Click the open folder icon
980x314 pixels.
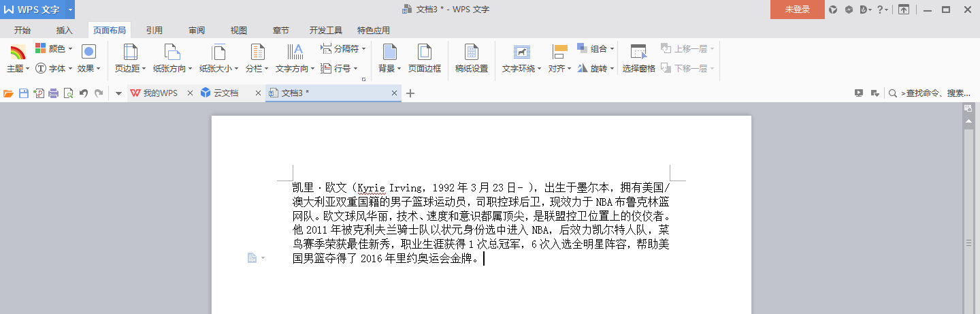coord(8,93)
